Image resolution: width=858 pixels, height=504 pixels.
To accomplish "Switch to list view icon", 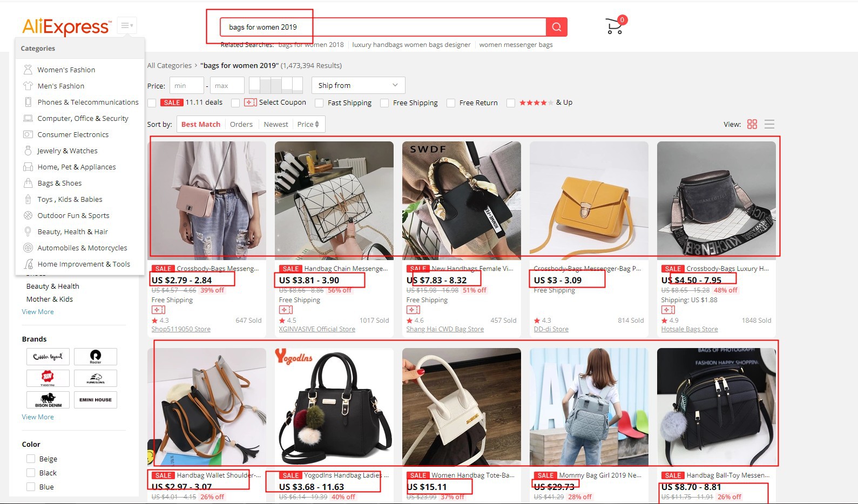I will [x=769, y=124].
